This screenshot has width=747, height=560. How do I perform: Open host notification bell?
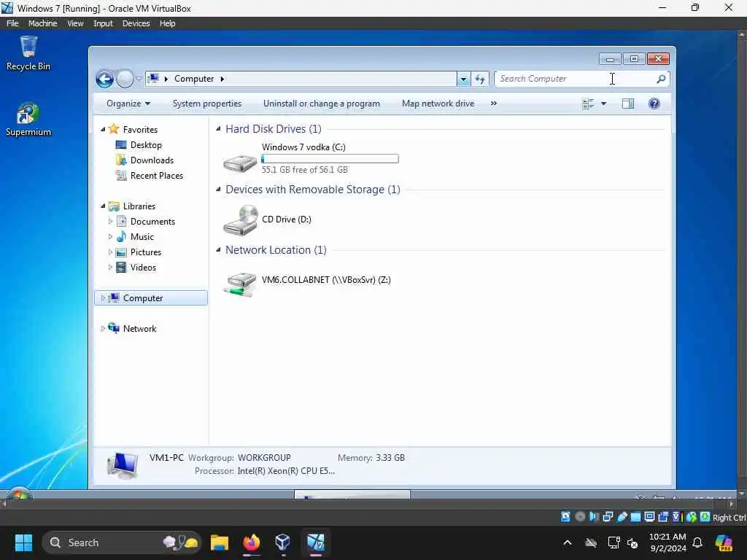[x=697, y=542]
